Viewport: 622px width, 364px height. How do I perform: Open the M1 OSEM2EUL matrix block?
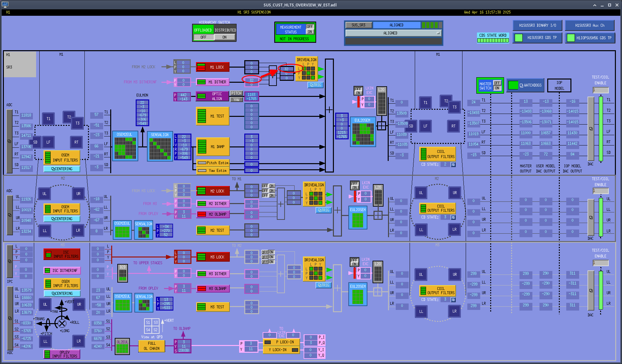click(125, 146)
